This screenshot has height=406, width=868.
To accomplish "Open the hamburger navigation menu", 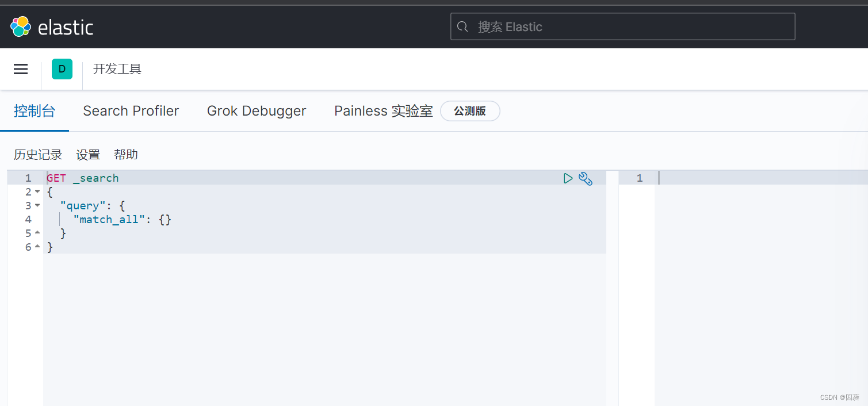I will [21, 69].
